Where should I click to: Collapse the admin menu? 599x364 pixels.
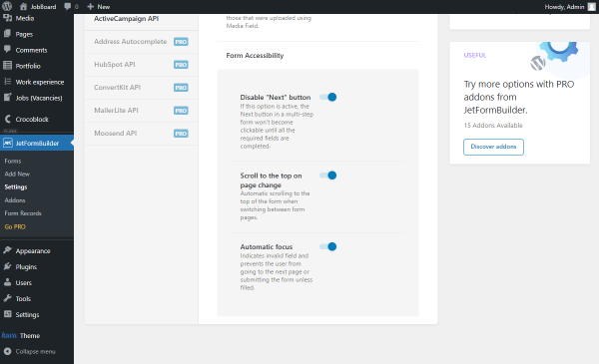coord(29,351)
